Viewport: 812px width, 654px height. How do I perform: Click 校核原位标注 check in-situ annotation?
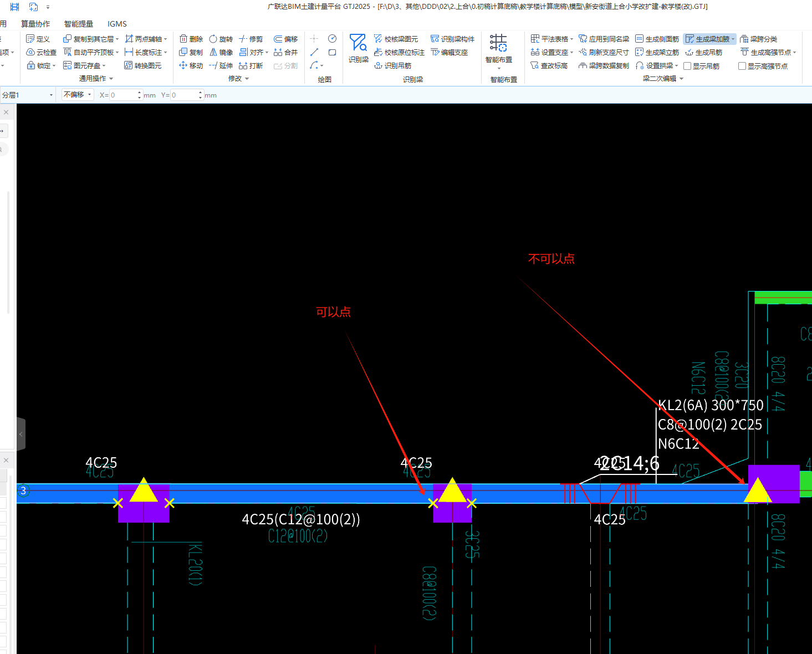(x=399, y=52)
